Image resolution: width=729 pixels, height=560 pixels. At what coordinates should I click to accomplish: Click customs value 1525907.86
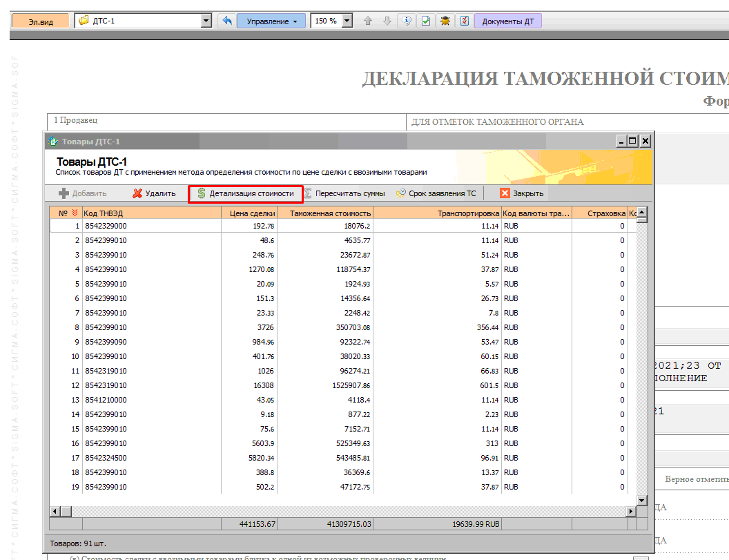[325, 385]
